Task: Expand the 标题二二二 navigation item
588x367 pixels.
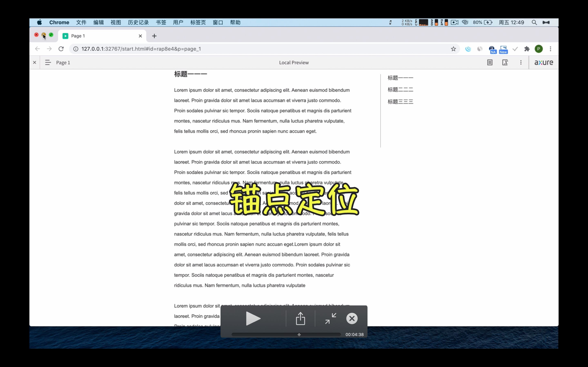Action: (x=400, y=89)
